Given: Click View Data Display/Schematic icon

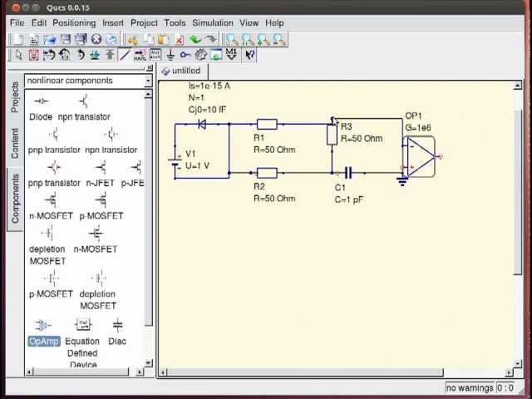Looking at the screenshot, I should tap(216, 55).
